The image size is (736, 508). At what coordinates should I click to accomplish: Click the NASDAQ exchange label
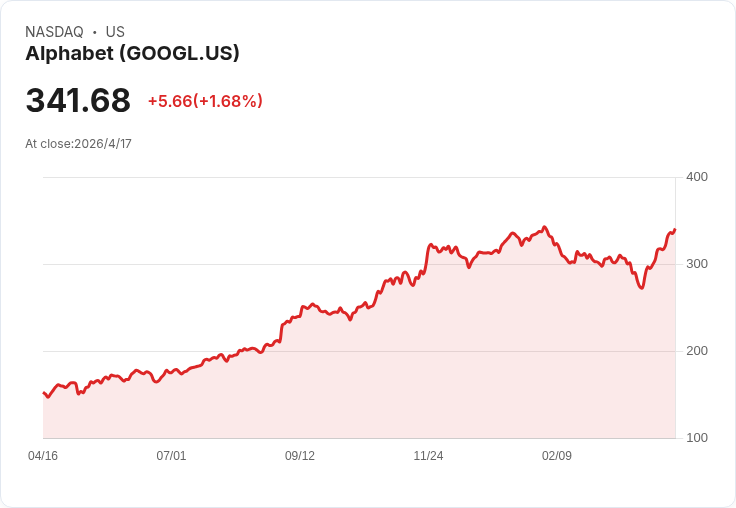[54, 32]
